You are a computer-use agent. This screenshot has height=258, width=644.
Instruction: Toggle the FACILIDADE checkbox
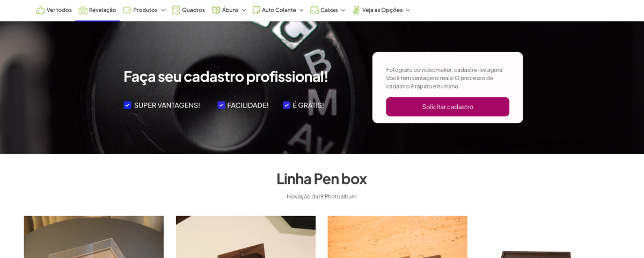coord(221,105)
